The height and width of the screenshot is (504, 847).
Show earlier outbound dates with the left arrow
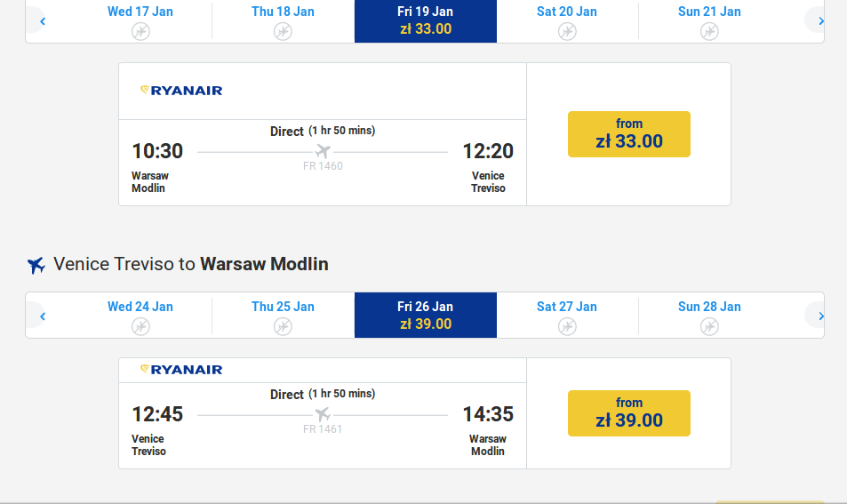pyautogui.click(x=42, y=20)
